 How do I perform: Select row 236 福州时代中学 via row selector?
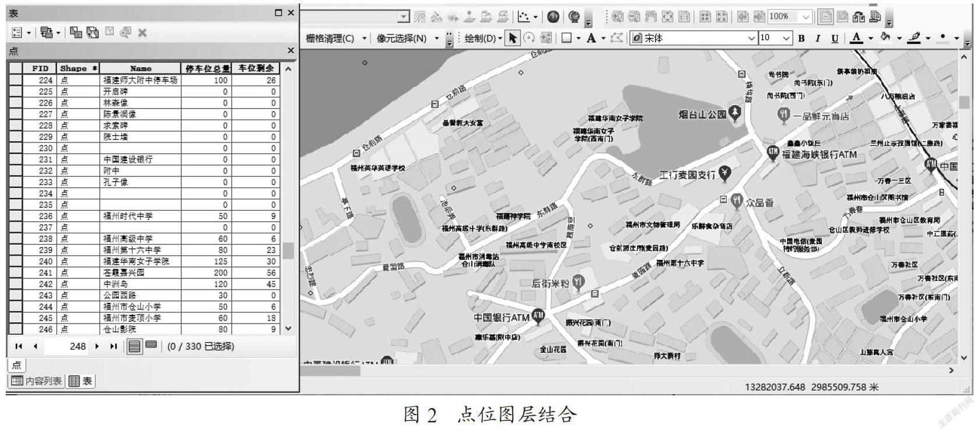coord(16,216)
